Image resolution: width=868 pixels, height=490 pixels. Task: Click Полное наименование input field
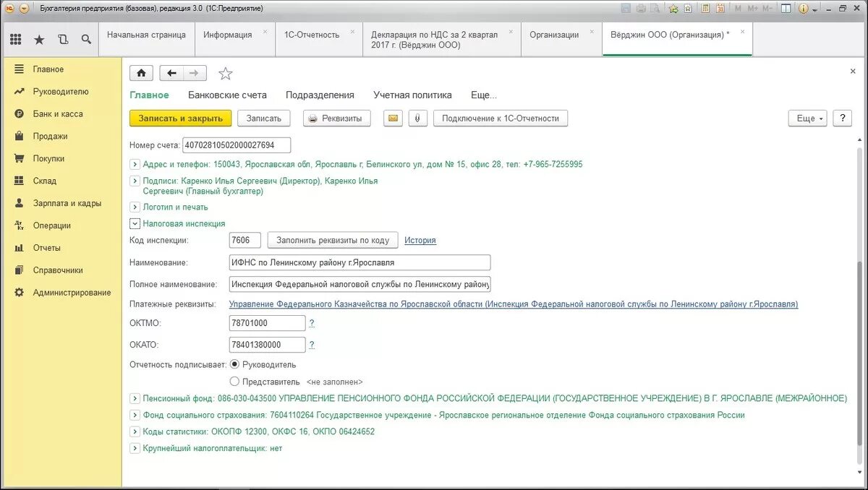pyautogui.click(x=359, y=284)
